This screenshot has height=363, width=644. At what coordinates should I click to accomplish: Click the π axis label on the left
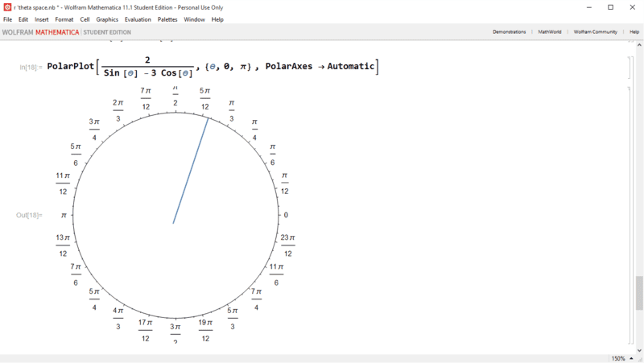point(64,215)
